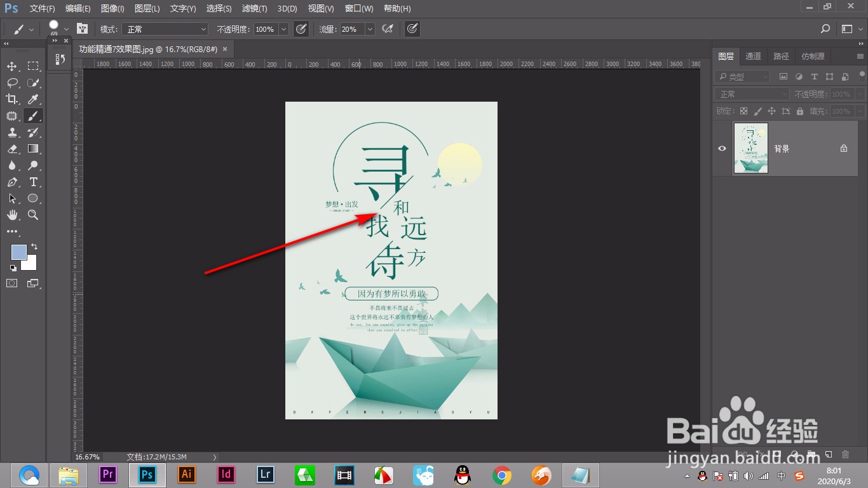868x488 pixels.
Task: Select the Hand tool
Action: pyautogui.click(x=11, y=215)
